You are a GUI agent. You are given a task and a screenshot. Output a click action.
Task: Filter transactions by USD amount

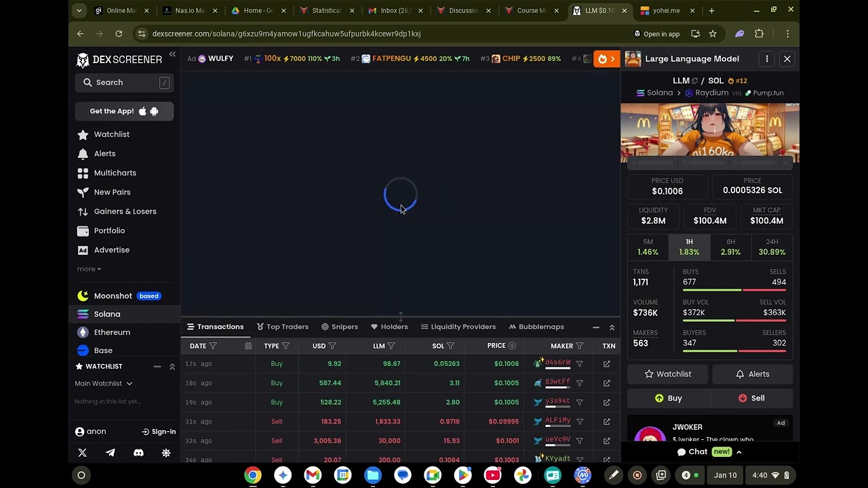tap(332, 346)
